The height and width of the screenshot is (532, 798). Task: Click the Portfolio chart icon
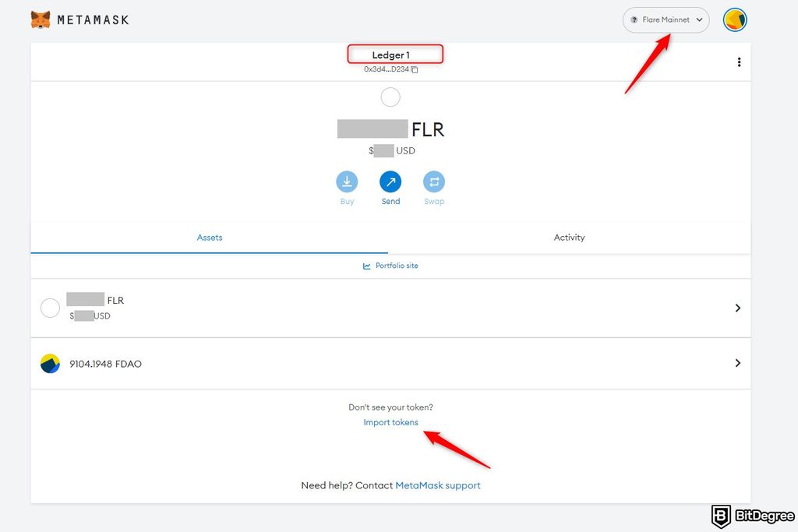366,266
